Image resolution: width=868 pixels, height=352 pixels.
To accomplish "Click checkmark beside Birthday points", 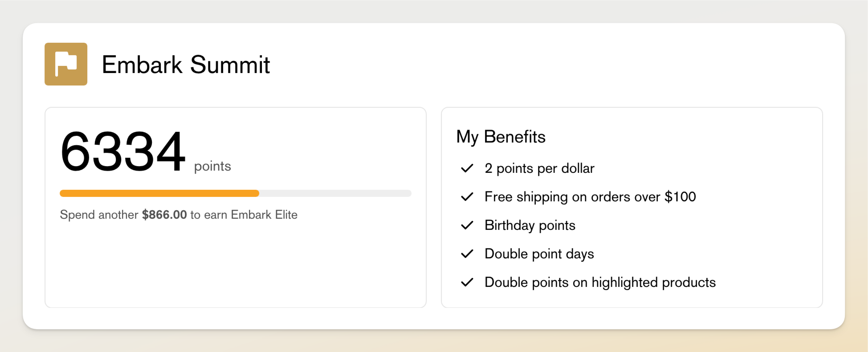I will [467, 225].
